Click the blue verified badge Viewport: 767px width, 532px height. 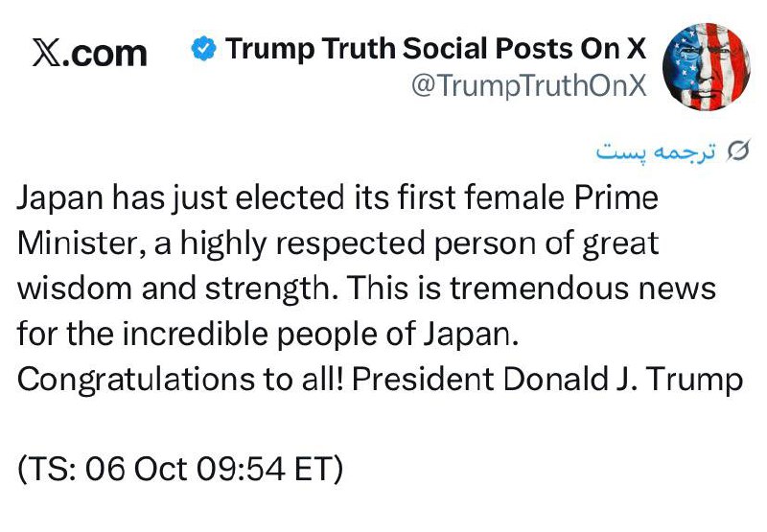201,48
